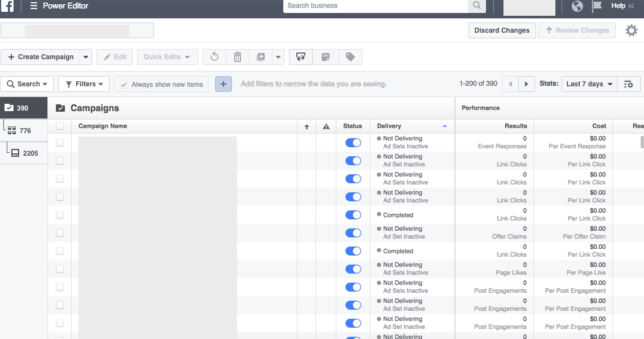Click the Discard Changes button
This screenshot has width=644, height=339.
502,30
